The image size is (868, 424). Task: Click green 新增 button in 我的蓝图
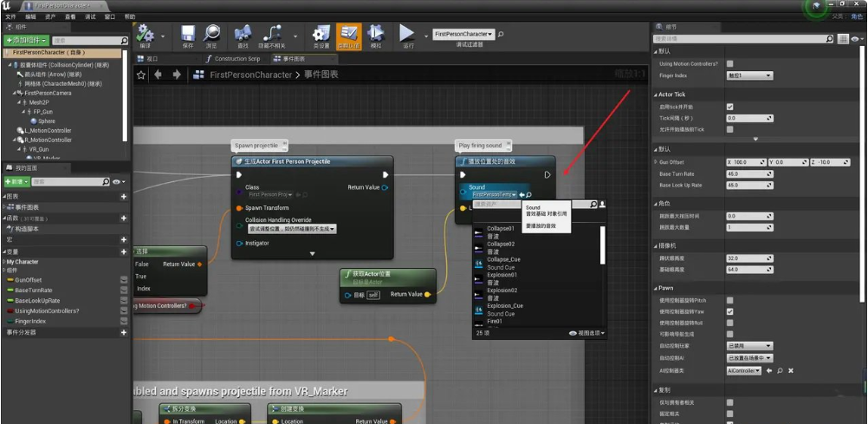pos(16,181)
